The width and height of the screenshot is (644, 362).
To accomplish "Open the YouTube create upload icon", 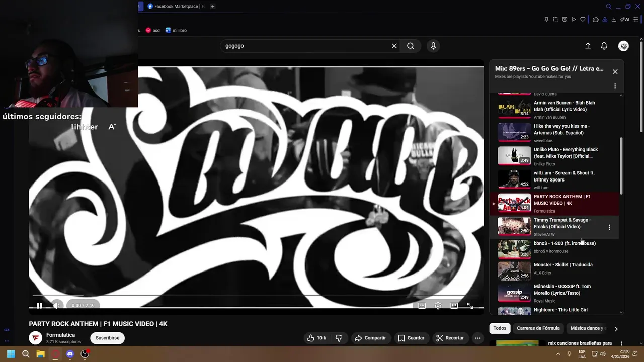I will click(x=588, y=46).
